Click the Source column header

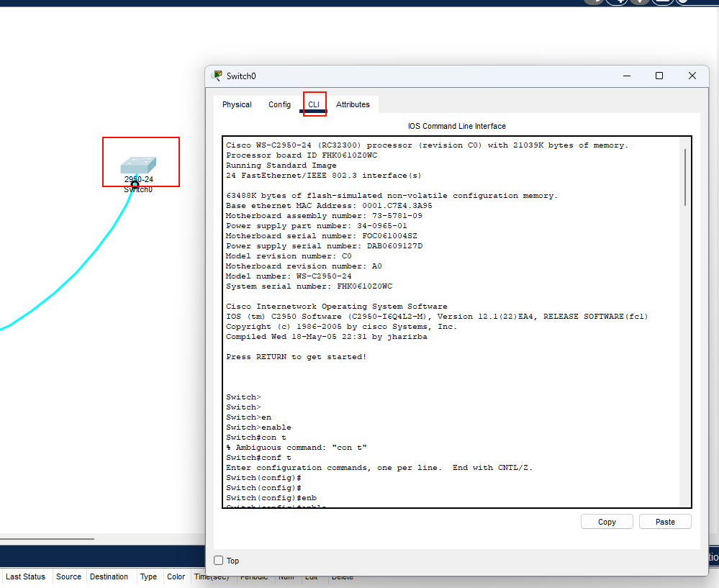(68, 576)
